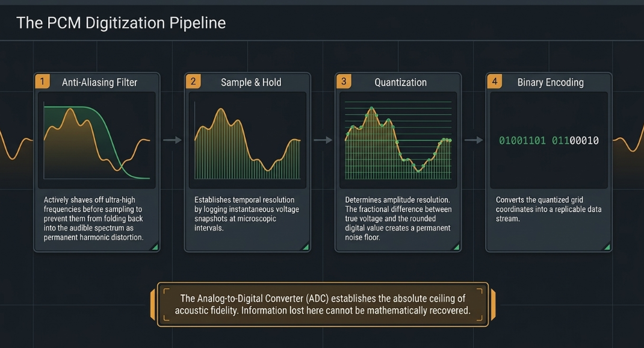Click arrow between Sample & Hold and Quantization

pyautogui.click(x=323, y=140)
